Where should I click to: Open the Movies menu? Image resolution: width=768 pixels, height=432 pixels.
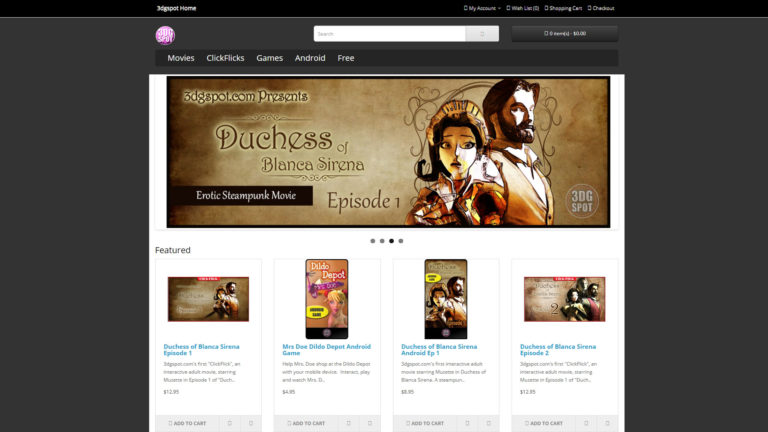(181, 58)
